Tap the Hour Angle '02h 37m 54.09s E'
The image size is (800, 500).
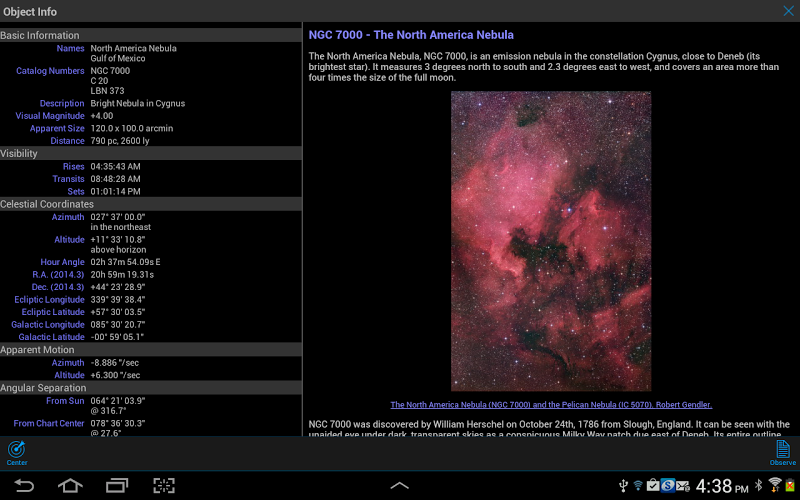click(125, 262)
